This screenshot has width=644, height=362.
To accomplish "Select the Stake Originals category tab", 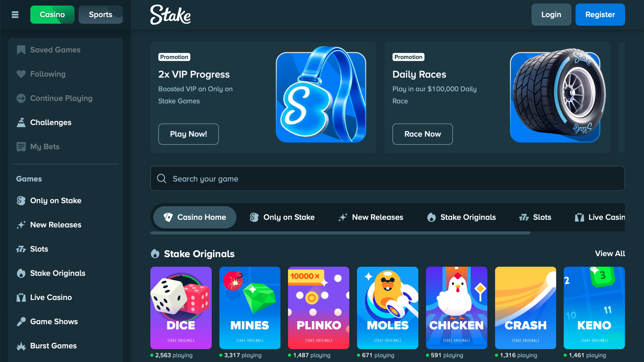I will pyautogui.click(x=462, y=217).
